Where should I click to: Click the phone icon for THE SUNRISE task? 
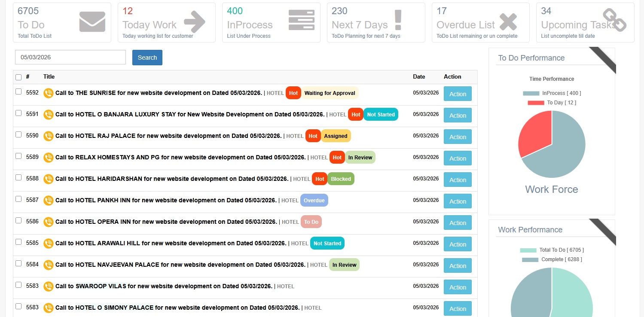click(x=49, y=93)
